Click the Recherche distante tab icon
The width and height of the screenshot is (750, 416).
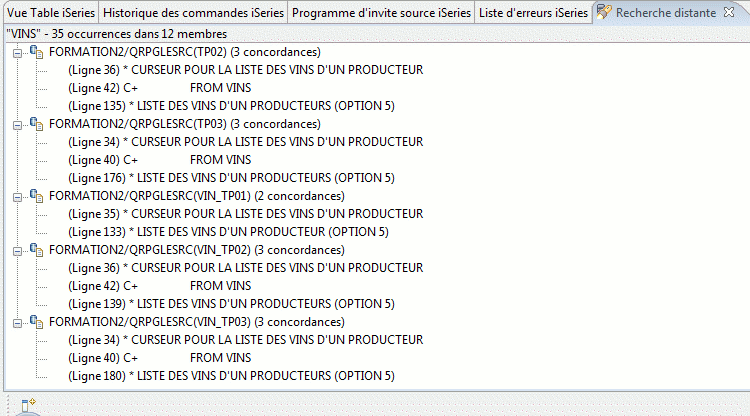(x=604, y=12)
